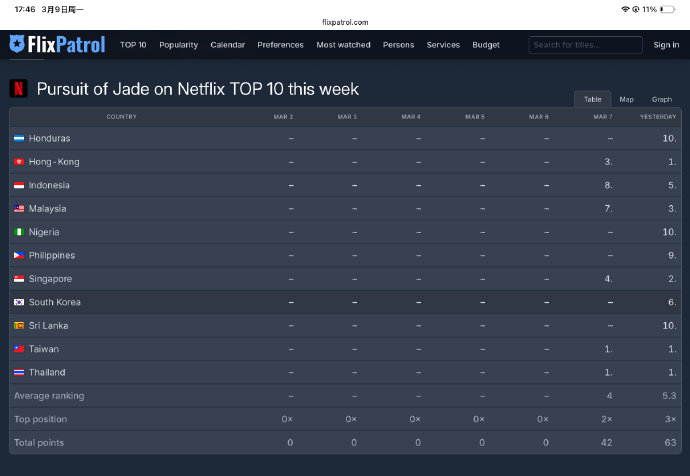This screenshot has width=690, height=476.
Task: Click the Philippines flag icon
Action: click(19, 255)
